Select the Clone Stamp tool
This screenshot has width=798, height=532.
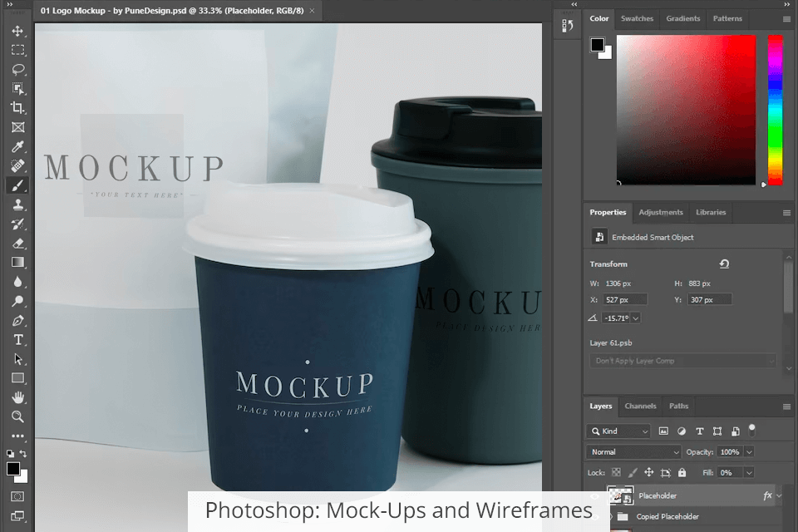(x=17, y=204)
